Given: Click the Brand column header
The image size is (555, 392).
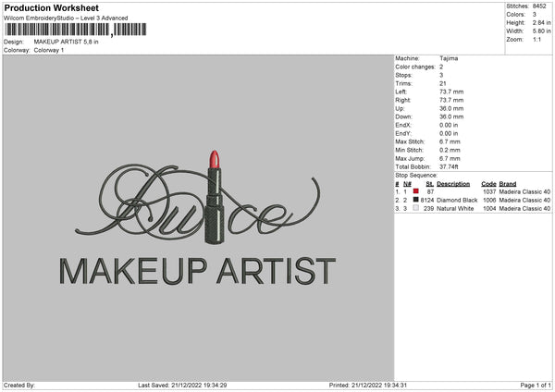Looking at the screenshot, I should 506,183.
